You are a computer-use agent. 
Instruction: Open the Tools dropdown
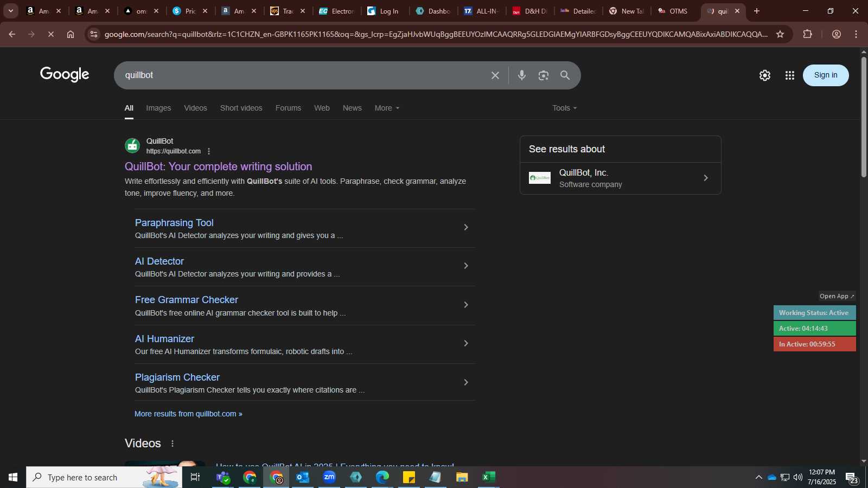coord(565,108)
